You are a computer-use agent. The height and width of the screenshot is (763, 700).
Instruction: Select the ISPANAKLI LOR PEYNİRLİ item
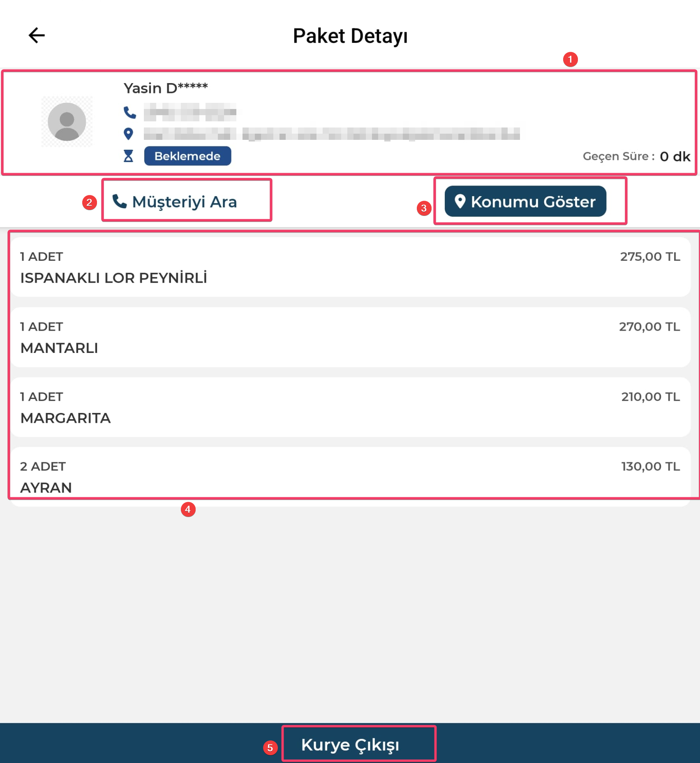tap(350, 267)
